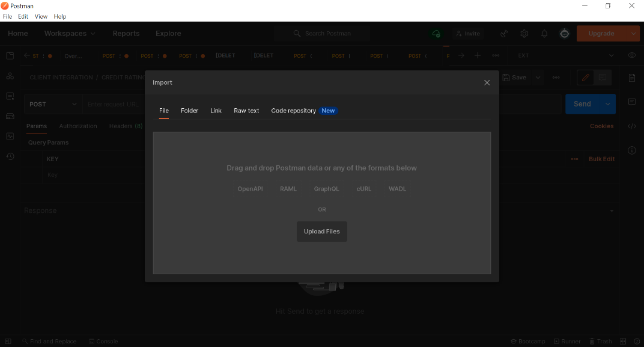Click the Search Postman field
The height and width of the screenshot is (347, 644).
coord(323,33)
